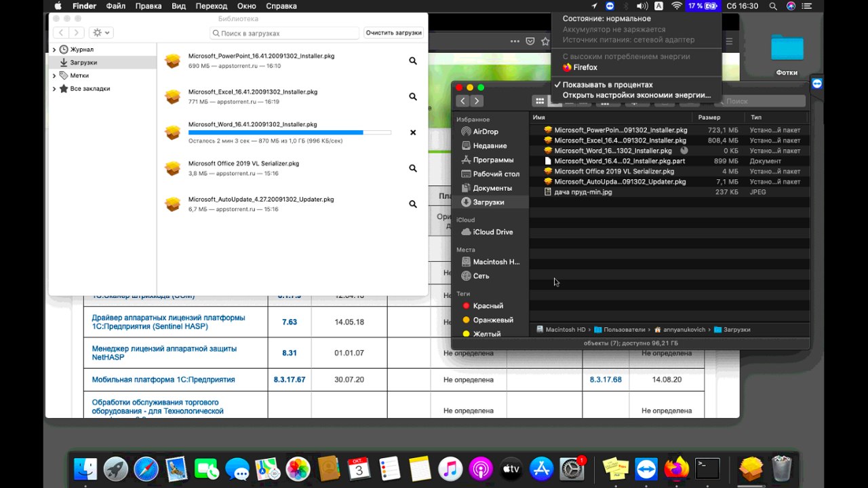The width and height of the screenshot is (868, 488).
Task: Sort Finder list by the Тип column header
Action: click(x=756, y=117)
